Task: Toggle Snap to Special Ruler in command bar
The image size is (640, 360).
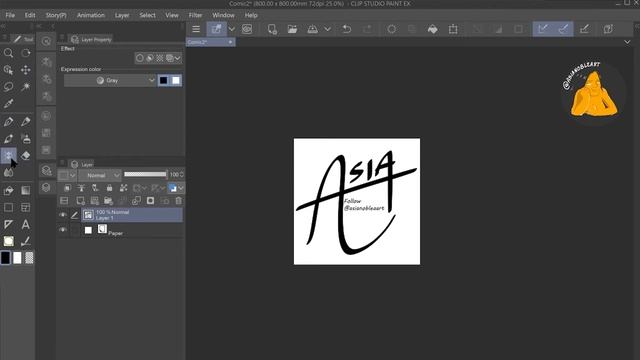Action: click(563, 29)
